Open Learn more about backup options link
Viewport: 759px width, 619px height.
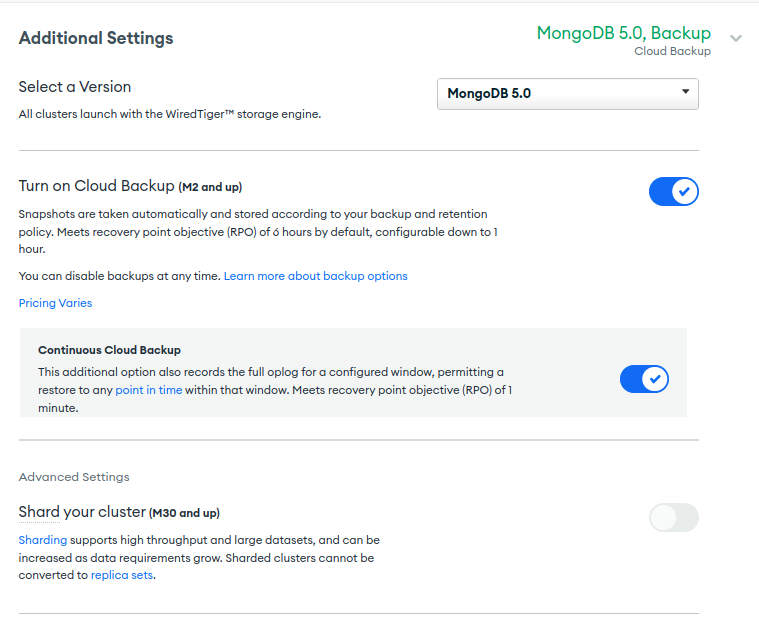pyautogui.click(x=316, y=276)
